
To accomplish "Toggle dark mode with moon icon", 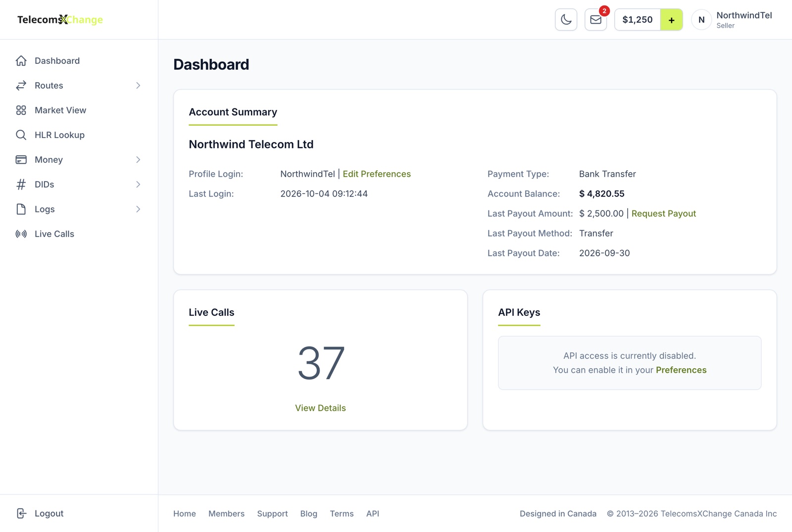I will [x=566, y=20].
